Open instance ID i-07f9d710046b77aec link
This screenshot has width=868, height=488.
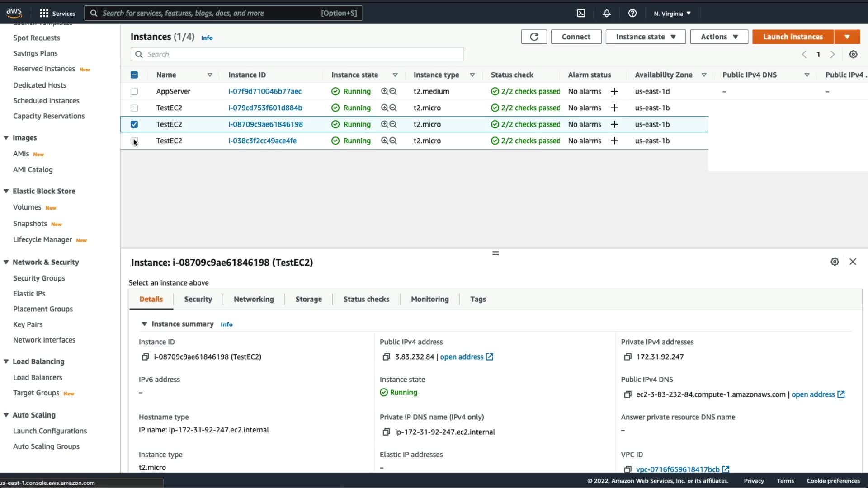[264, 91]
